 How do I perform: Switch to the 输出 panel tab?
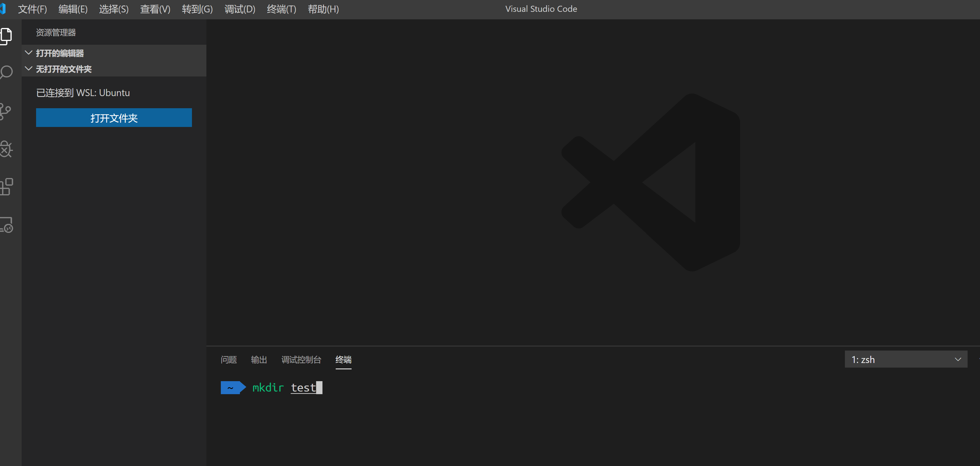(259, 360)
